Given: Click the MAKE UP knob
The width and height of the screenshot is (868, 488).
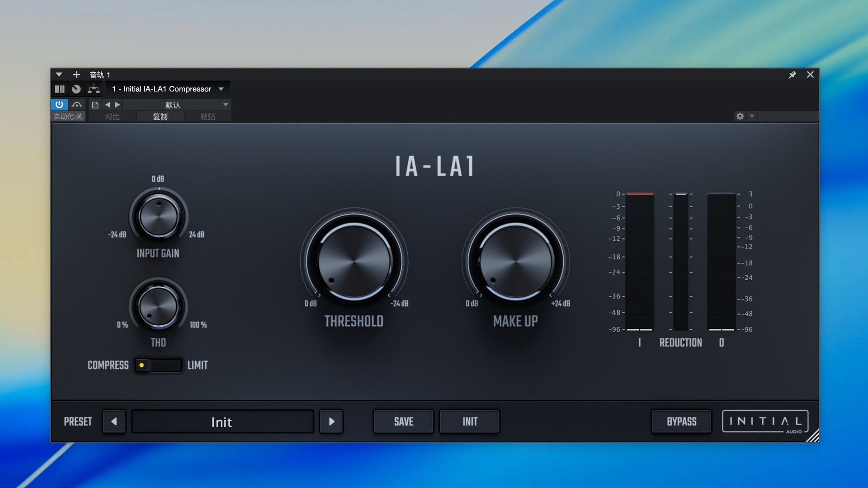Looking at the screenshot, I should tap(515, 261).
